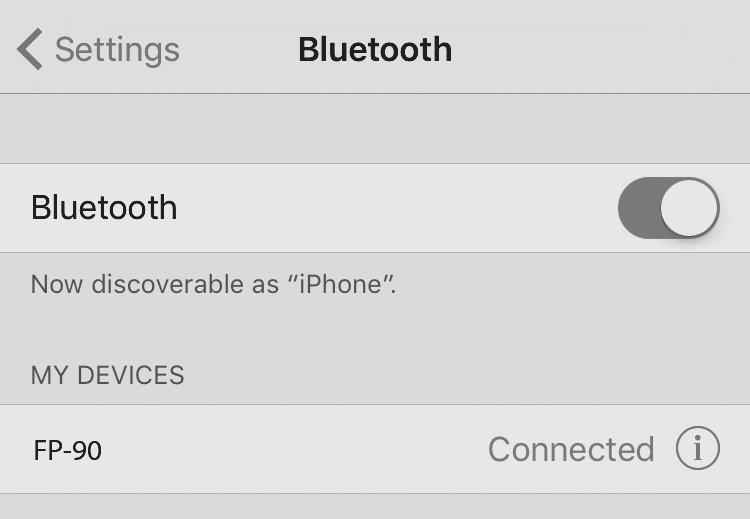Tap the back chevron arrow
Screen dimensions: 750x519
pyautogui.click(x=30, y=49)
